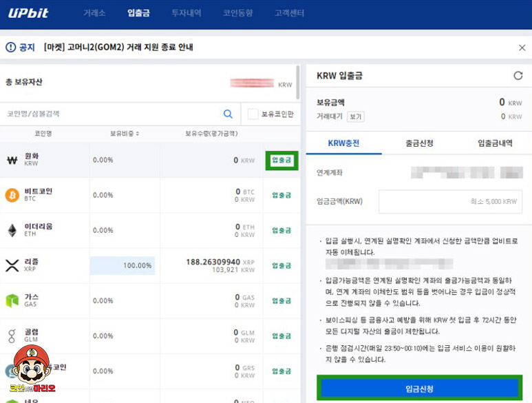Open 입출금 for 원화 KRW row
532x403 pixels.
click(x=281, y=161)
